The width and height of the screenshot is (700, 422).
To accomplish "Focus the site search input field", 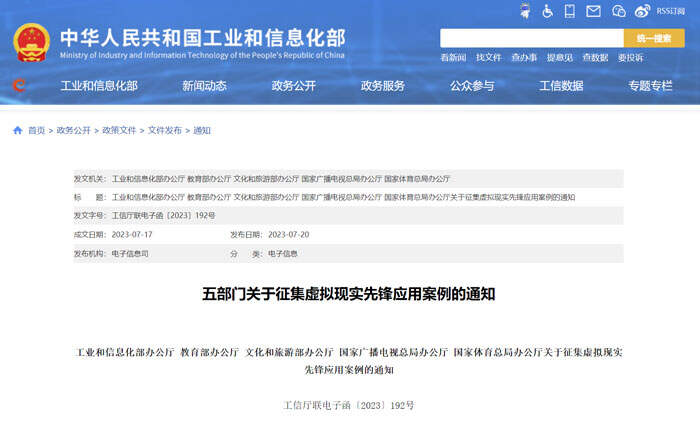I will [530, 38].
